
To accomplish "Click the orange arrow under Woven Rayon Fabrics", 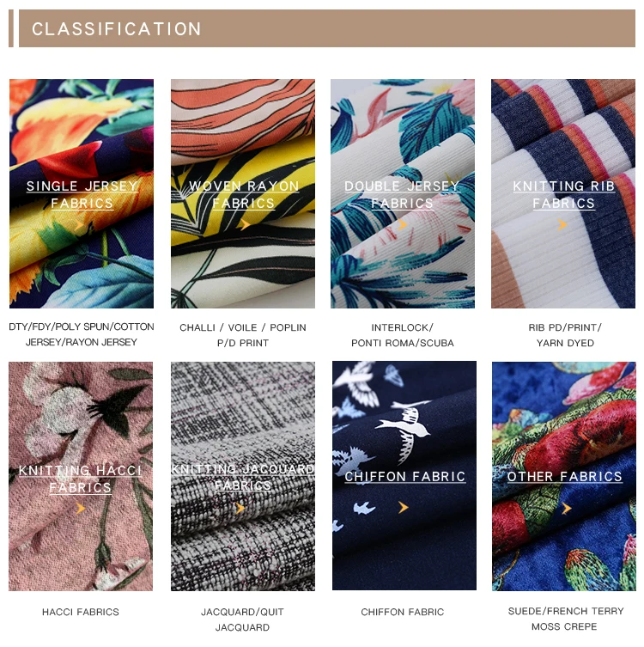I will pos(246,225).
